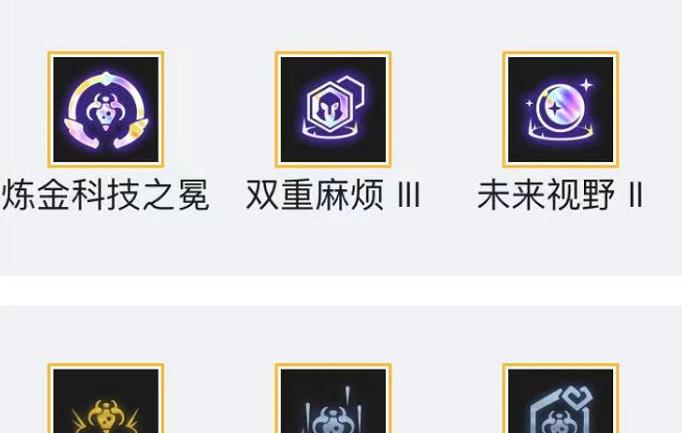682x433 pixels.
Task: Open the 未来视野 II text label
Action: 560,195
